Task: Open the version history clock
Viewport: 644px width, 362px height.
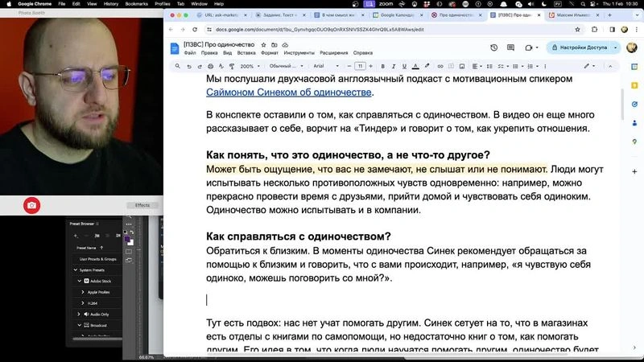Action: (494, 47)
